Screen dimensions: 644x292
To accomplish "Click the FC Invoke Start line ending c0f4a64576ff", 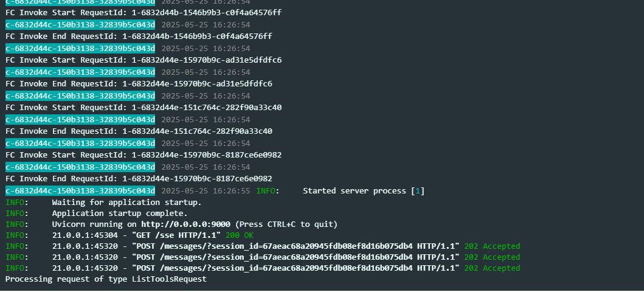I will 143,13.
